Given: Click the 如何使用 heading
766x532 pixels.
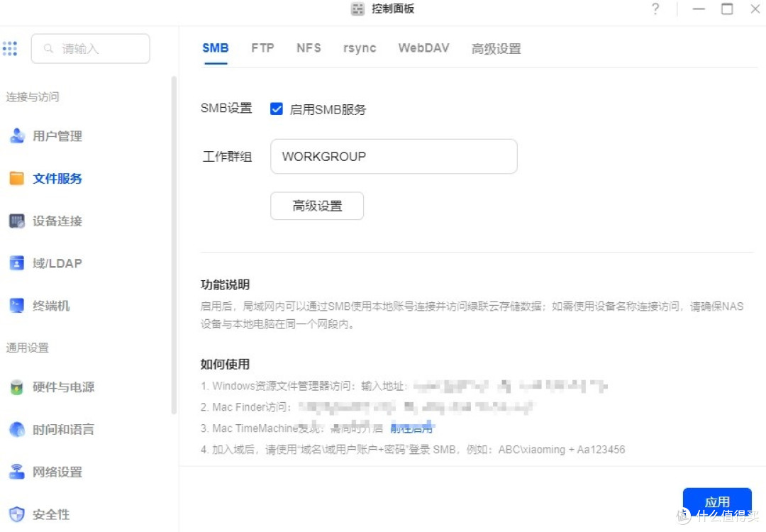Looking at the screenshot, I should pyautogui.click(x=226, y=364).
